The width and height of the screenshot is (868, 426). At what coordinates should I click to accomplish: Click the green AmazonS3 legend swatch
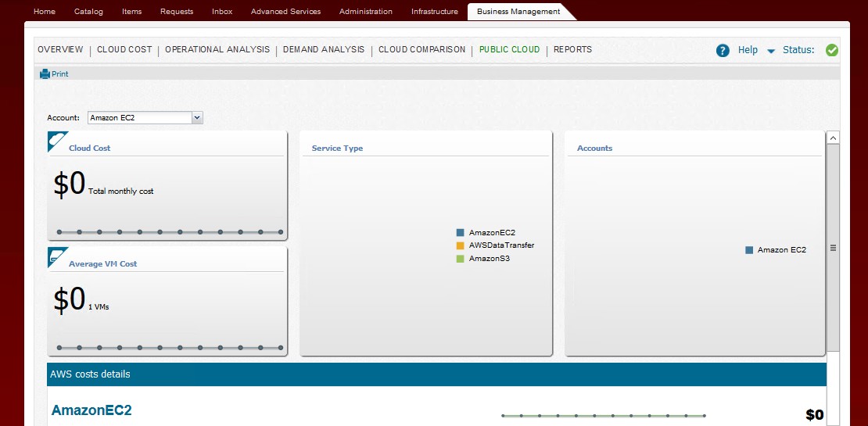coord(461,258)
